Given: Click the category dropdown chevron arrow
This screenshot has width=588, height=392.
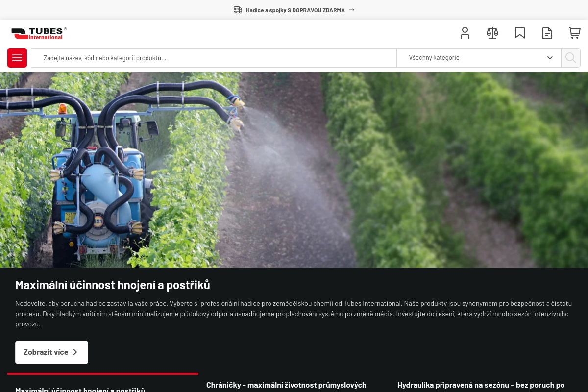Looking at the screenshot, I should [550, 58].
